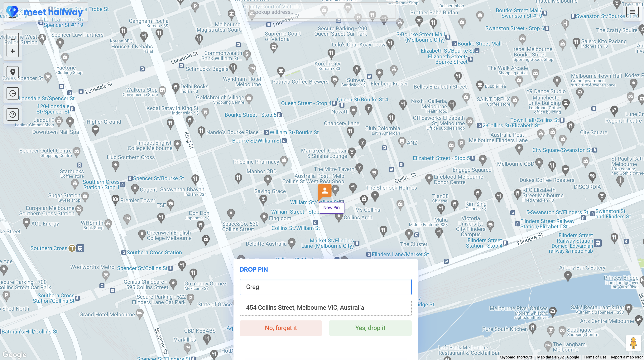Open the help question mark icon

coord(12,114)
